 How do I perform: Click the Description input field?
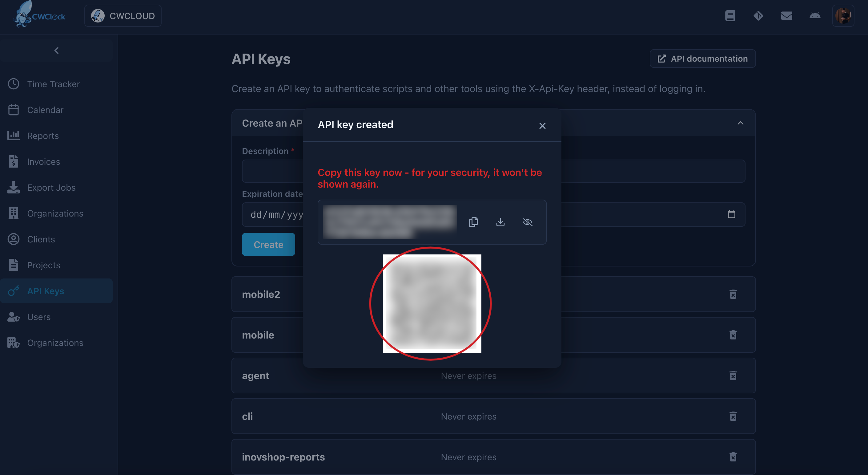(x=493, y=171)
